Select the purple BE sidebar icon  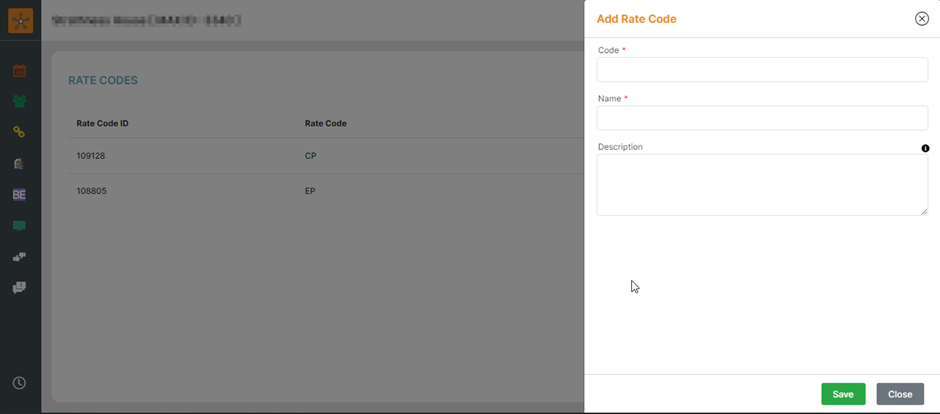(19, 195)
